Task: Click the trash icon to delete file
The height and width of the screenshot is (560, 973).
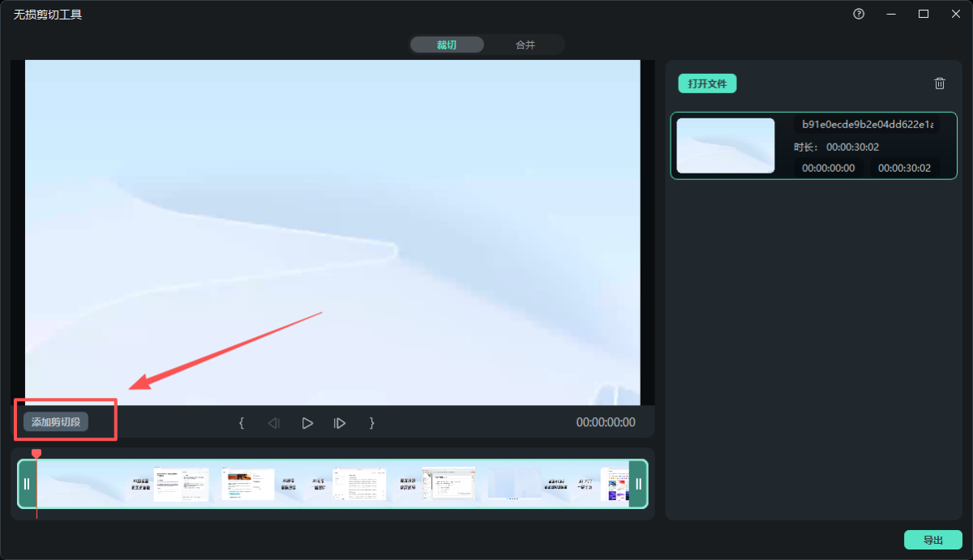Action: (x=939, y=83)
